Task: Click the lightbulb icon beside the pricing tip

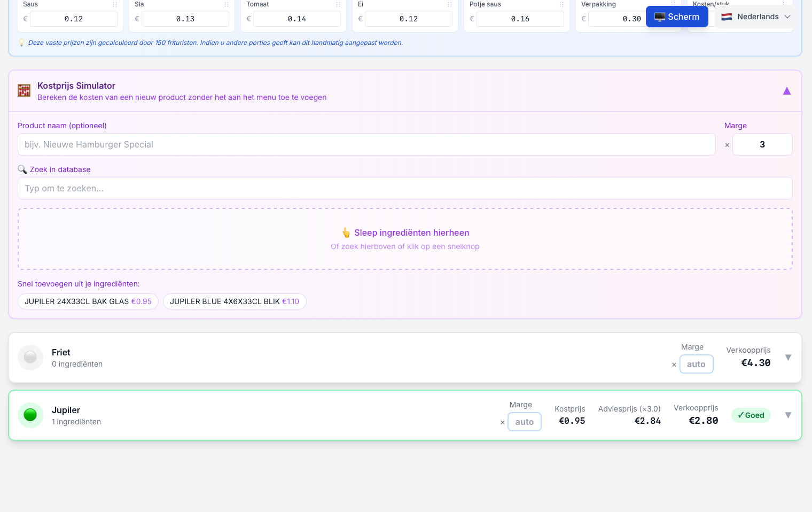Action: pyautogui.click(x=22, y=43)
